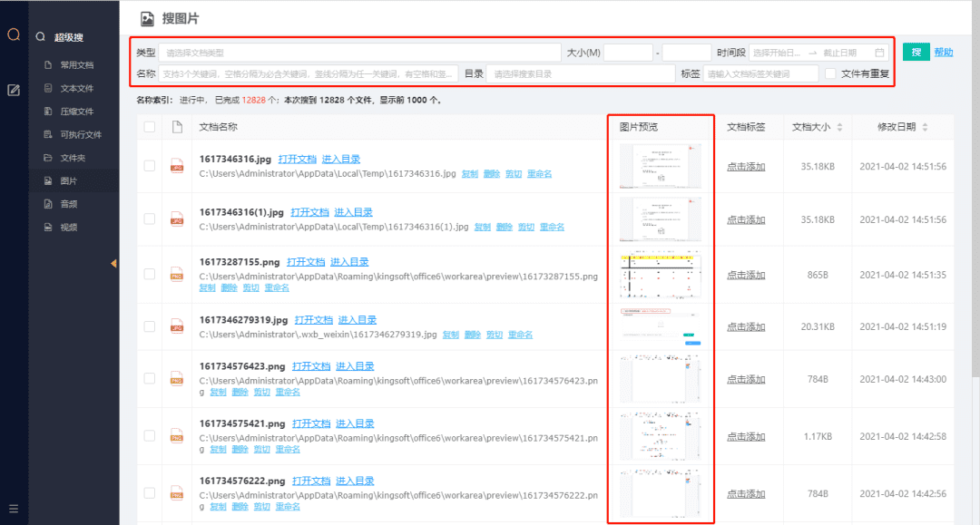Open 文件夹 category

[x=73, y=157]
